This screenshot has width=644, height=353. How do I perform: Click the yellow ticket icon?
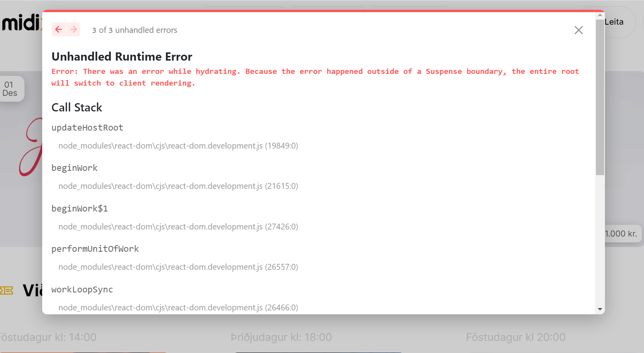click(x=7, y=290)
